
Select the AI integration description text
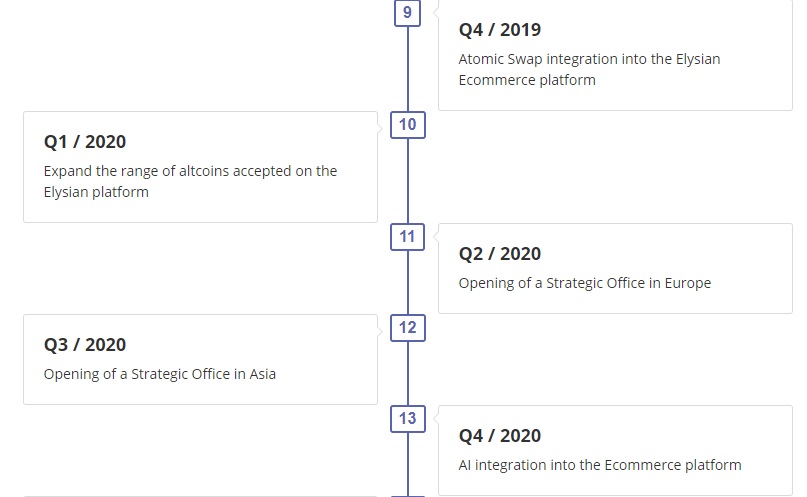tap(600, 465)
